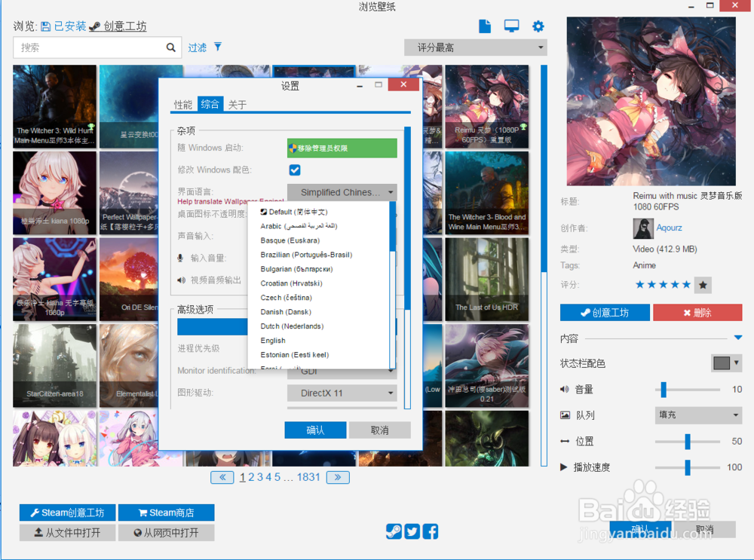Open the new wallpaper document icon
The height and width of the screenshot is (560, 754).
(x=485, y=26)
